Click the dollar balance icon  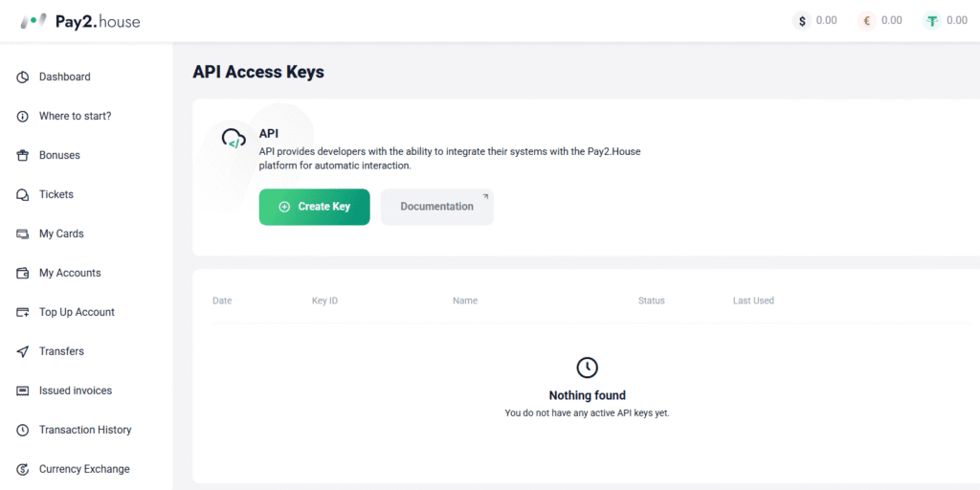[802, 21]
